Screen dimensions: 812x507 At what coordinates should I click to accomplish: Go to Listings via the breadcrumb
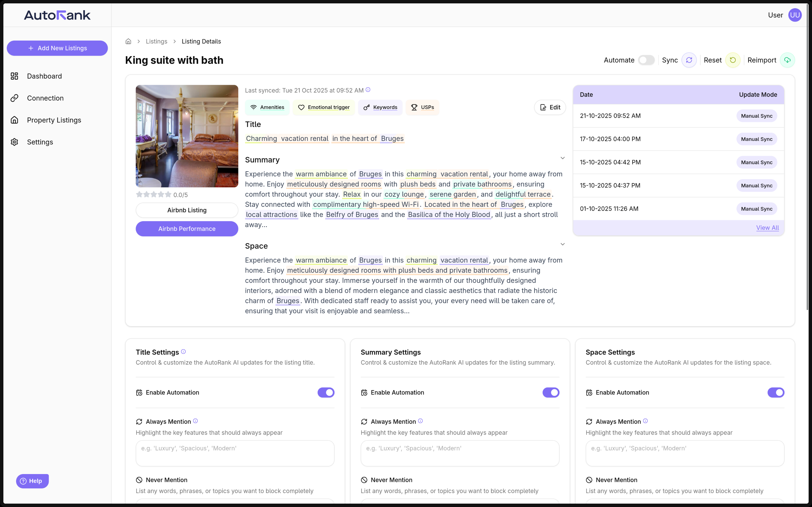(x=156, y=41)
